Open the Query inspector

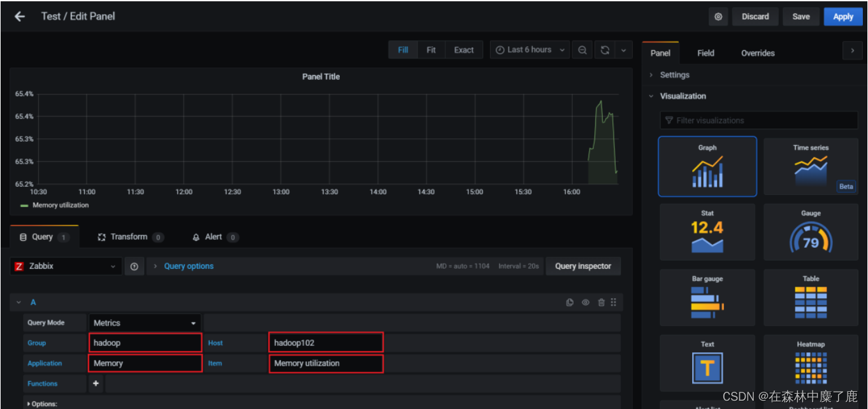(583, 266)
